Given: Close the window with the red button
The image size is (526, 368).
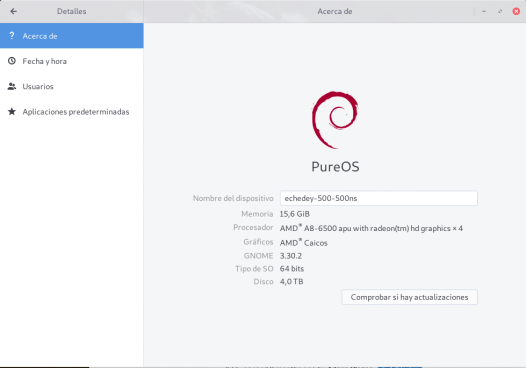Looking at the screenshot, I should (516, 11).
